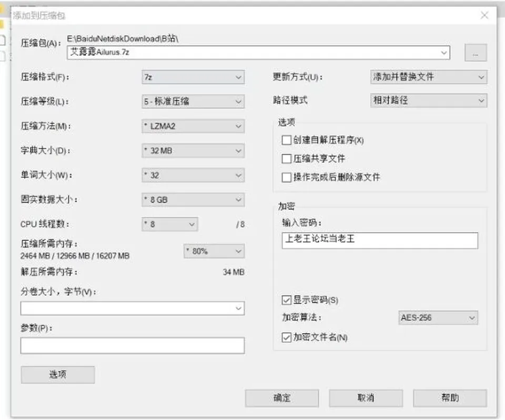The height and width of the screenshot is (420, 505).
Task: Click the password input field
Action: coord(380,241)
